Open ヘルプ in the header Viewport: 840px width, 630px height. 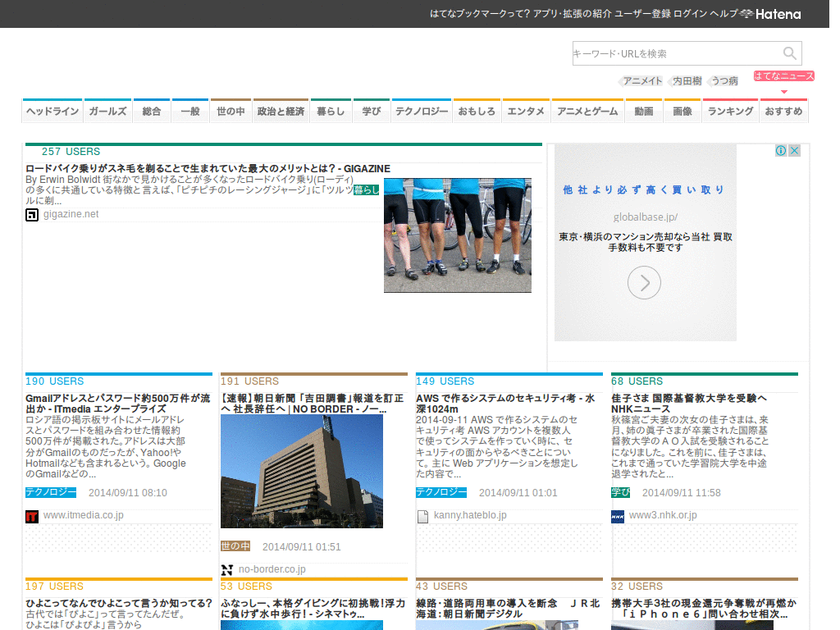(x=724, y=14)
